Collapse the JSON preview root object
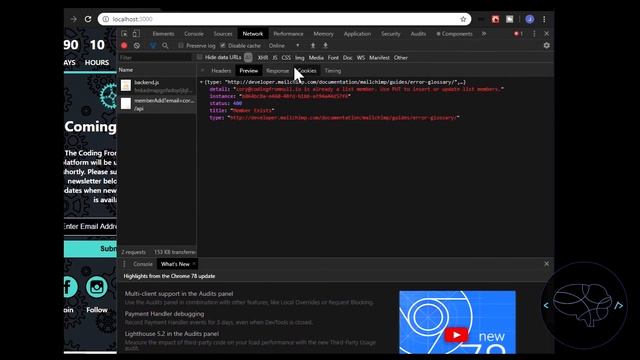 click(201, 82)
